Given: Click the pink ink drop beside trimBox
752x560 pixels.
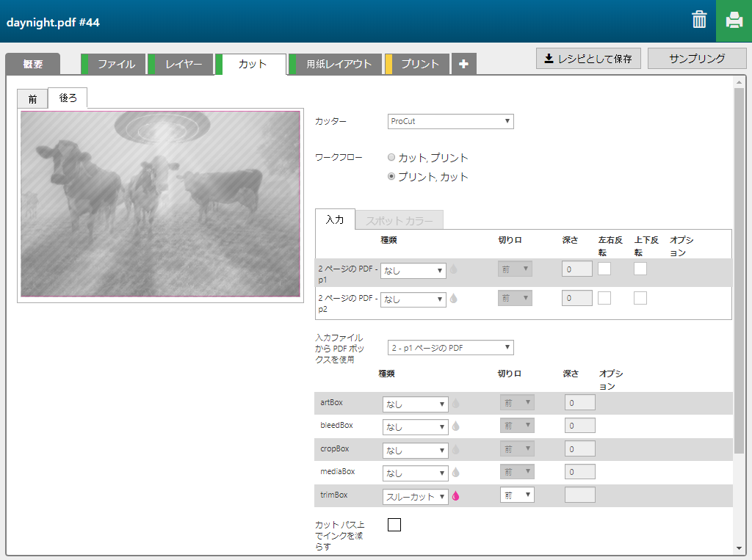Looking at the screenshot, I should 455,496.
